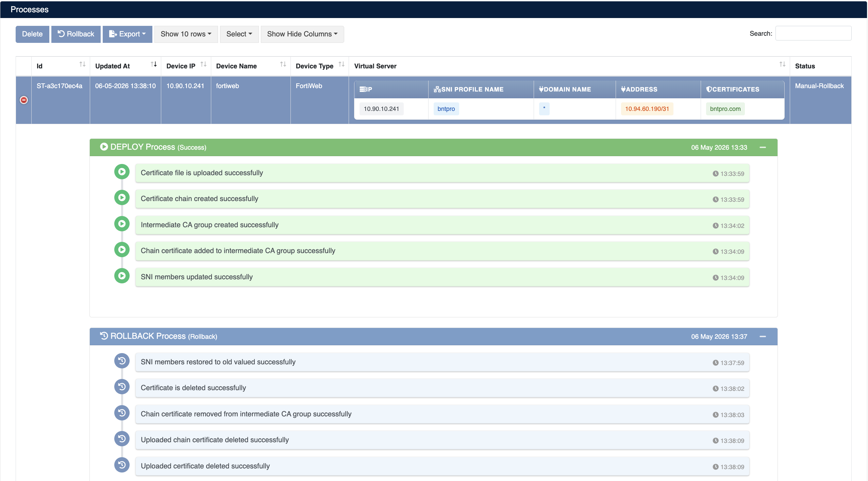Click the rollback icon for Chain certificate removed
The image size is (868, 481).
tap(122, 413)
